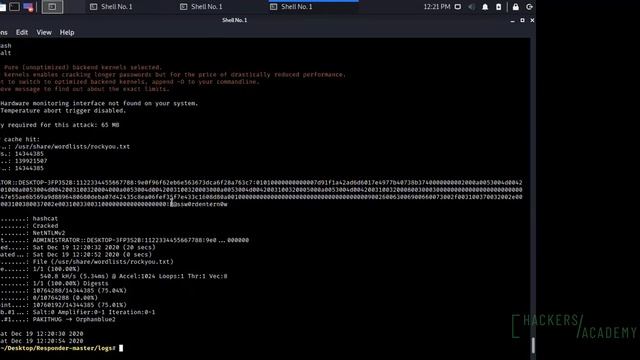Select the highlighted workspace switcher box
The height and width of the screenshot is (360, 640).
tap(52, 7)
